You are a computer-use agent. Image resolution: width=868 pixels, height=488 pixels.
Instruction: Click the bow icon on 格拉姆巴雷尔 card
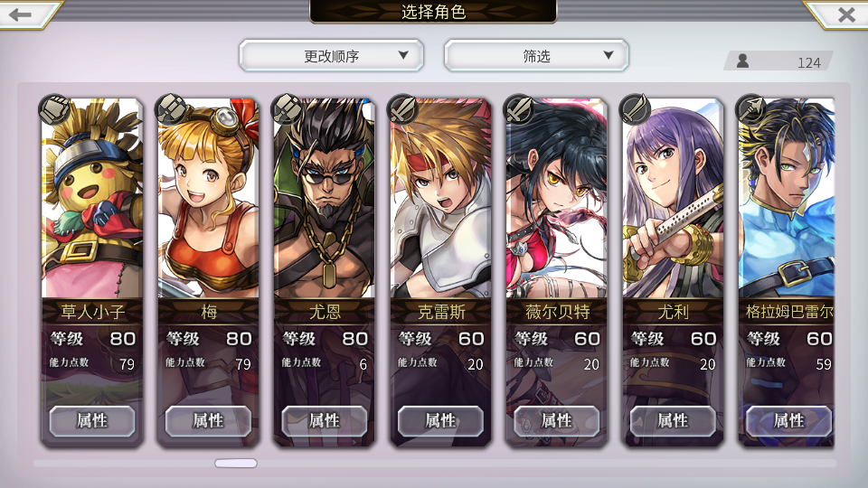(x=751, y=109)
